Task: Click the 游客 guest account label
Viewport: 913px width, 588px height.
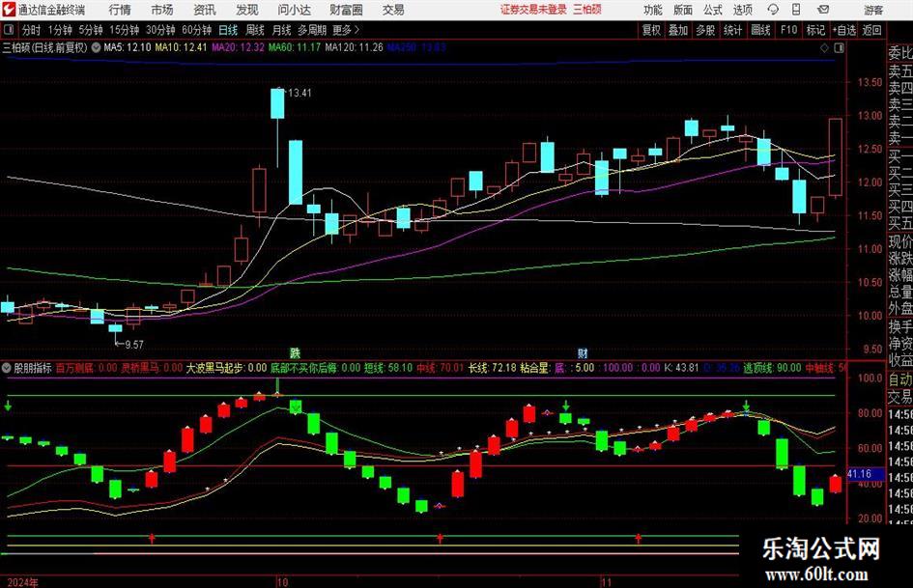Action: tap(873, 10)
